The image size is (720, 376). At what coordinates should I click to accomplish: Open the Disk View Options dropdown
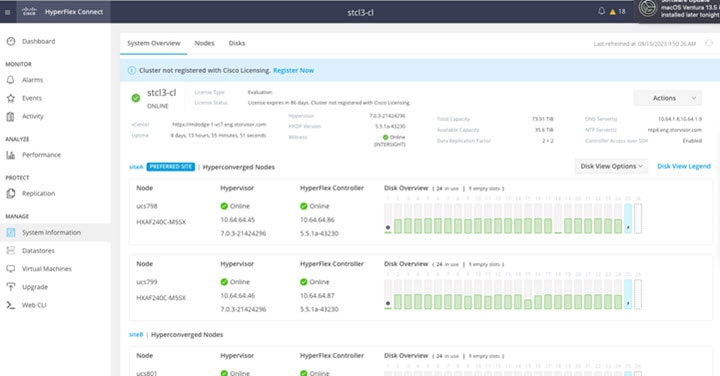pyautogui.click(x=611, y=166)
